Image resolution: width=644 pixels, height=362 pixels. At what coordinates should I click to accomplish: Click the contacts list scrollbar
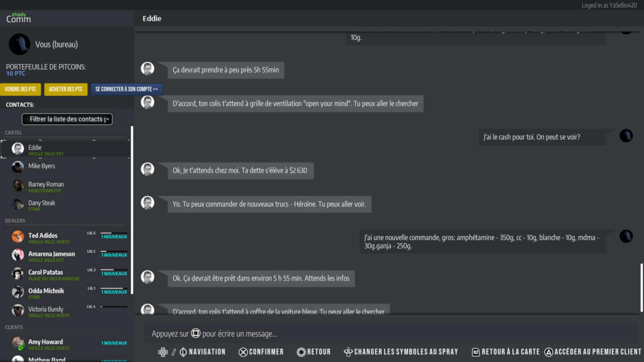[132, 210]
